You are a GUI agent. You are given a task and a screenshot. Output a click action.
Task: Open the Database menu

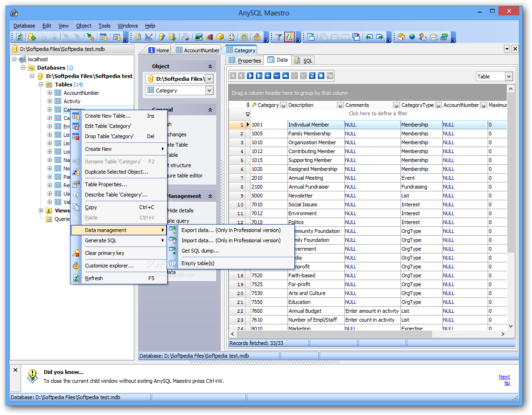click(24, 26)
